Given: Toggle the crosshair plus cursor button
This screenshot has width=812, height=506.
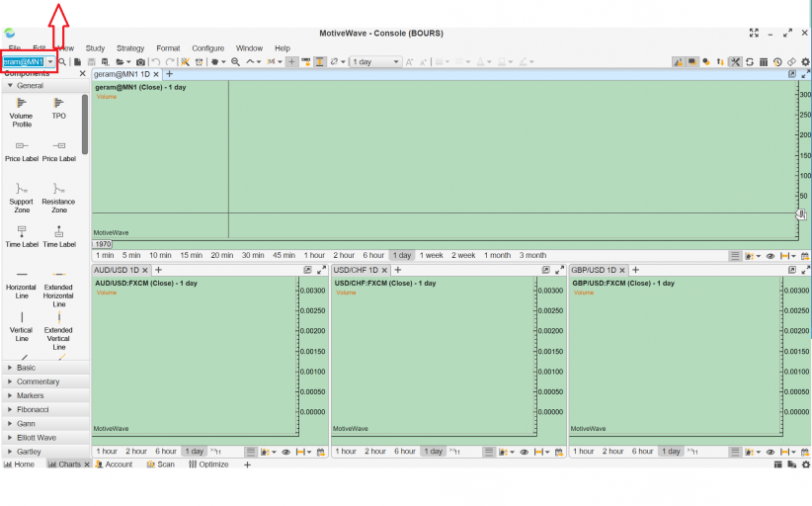Looking at the screenshot, I should [x=292, y=61].
